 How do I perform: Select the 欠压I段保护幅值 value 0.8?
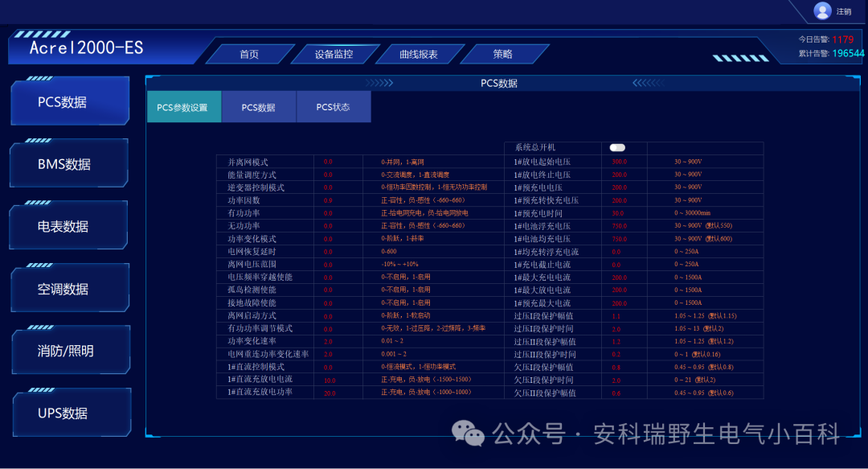pos(616,367)
